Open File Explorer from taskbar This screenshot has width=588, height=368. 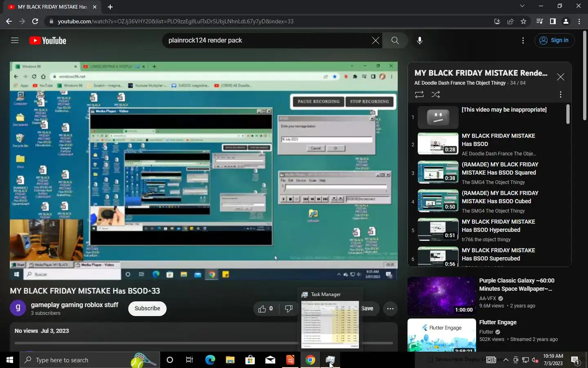point(230,360)
